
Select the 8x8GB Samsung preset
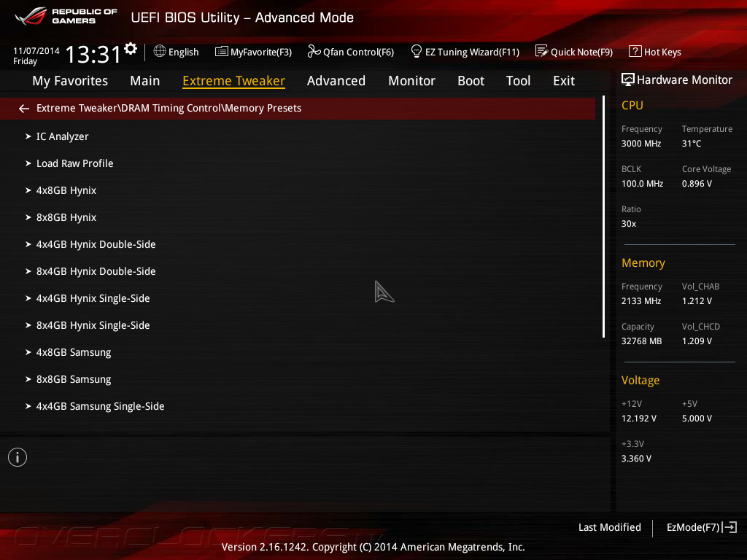coord(74,379)
